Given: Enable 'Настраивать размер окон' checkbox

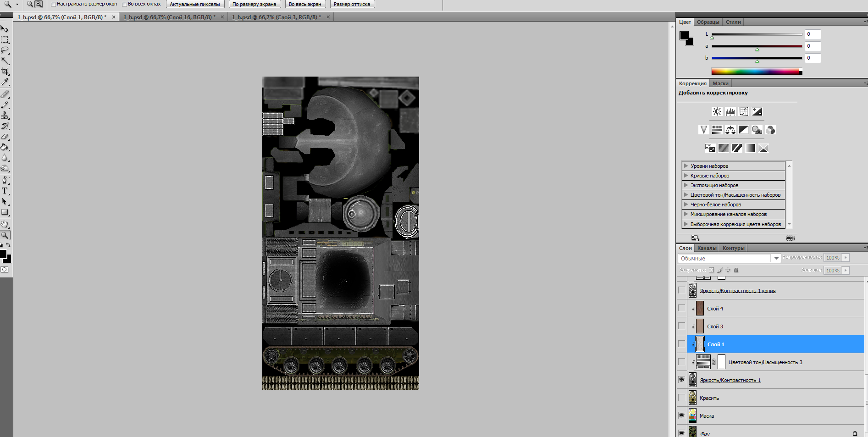Looking at the screenshot, I should (54, 4).
